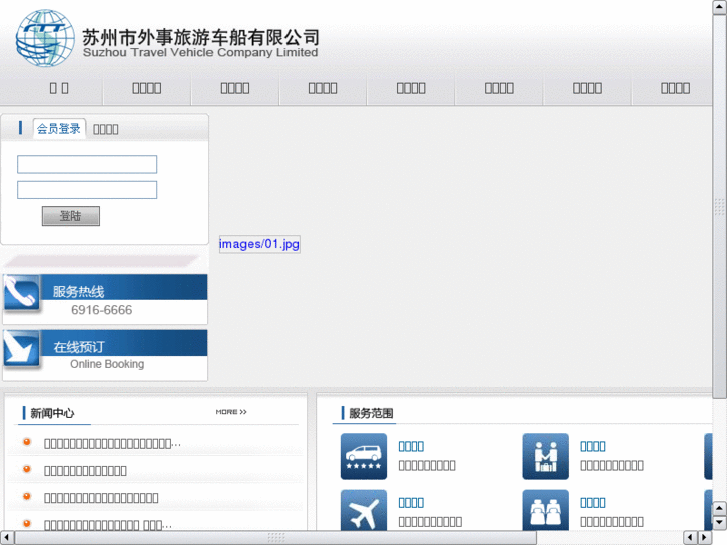Open the first news headline
727x545 pixels.
(x=112, y=444)
